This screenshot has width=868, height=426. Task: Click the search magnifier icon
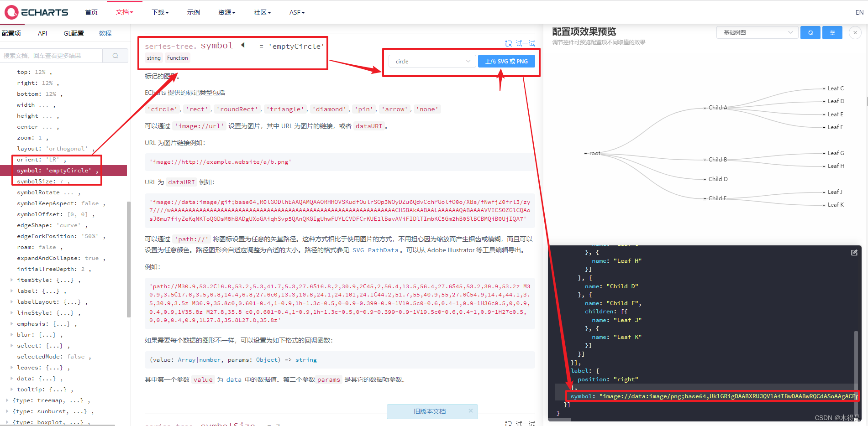click(115, 56)
